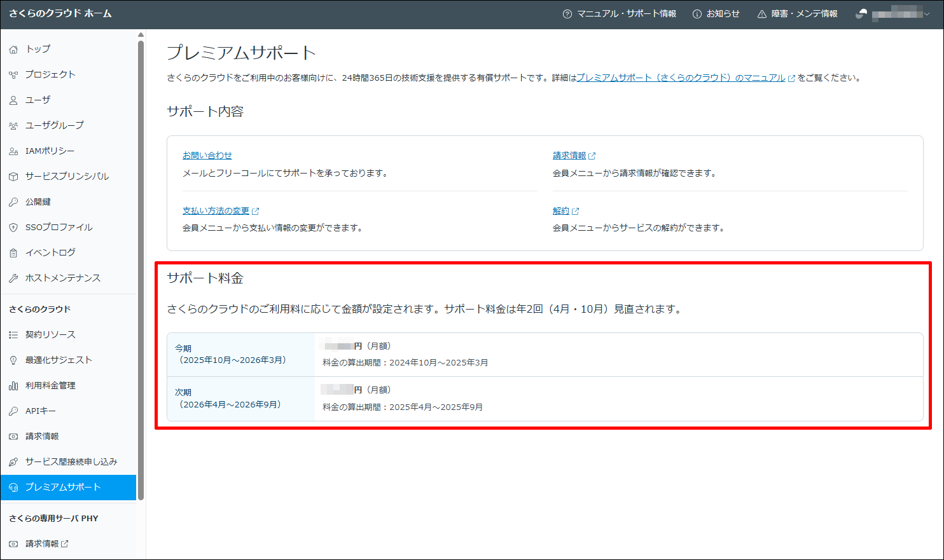Click the warning triangle icon for 障害・メンテ情報
The image size is (944, 560).
coord(761,14)
